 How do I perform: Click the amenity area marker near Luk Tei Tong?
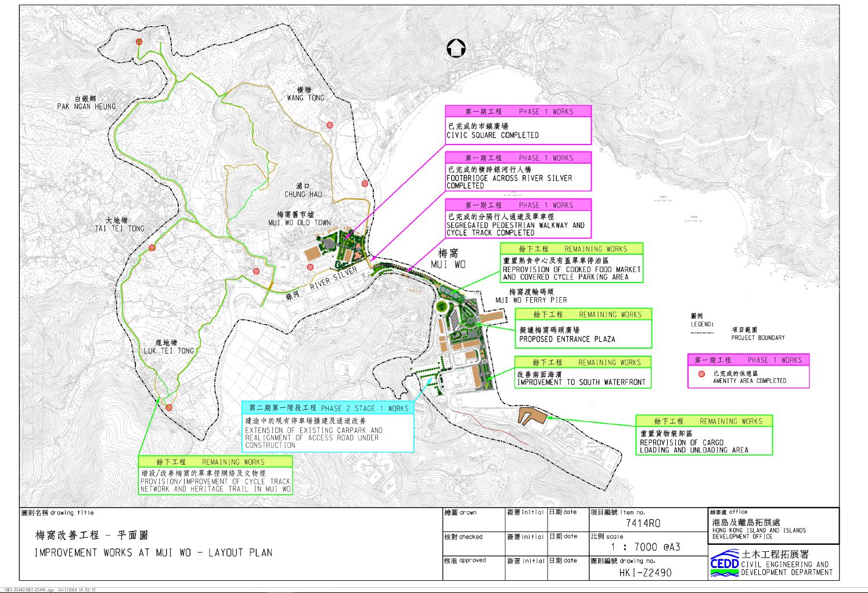[170, 408]
